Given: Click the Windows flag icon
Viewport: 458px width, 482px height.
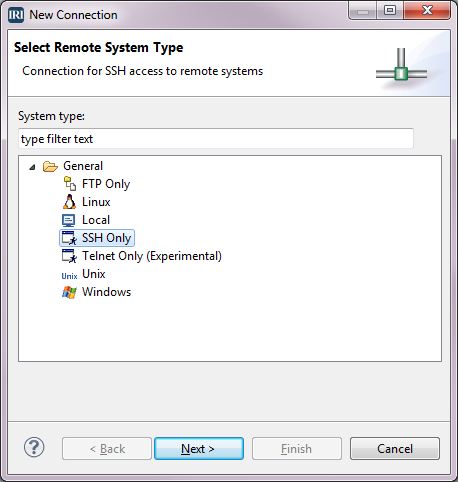Looking at the screenshot, I should pos(69,292).
